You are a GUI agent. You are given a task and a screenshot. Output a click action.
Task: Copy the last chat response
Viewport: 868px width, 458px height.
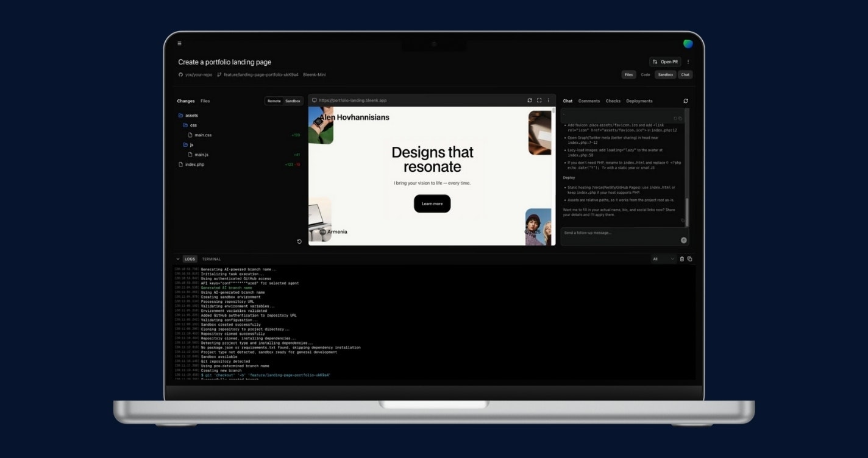(682, 220)
